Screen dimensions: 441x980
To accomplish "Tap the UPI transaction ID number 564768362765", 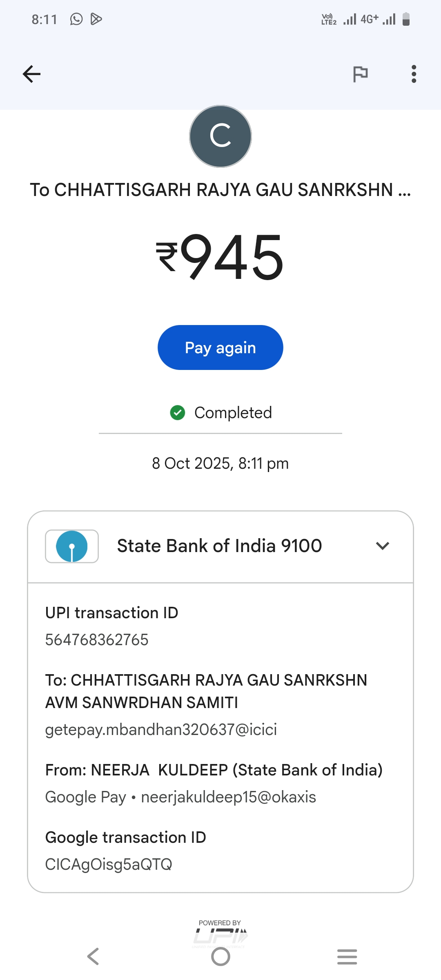I will (x=97, y=640).
